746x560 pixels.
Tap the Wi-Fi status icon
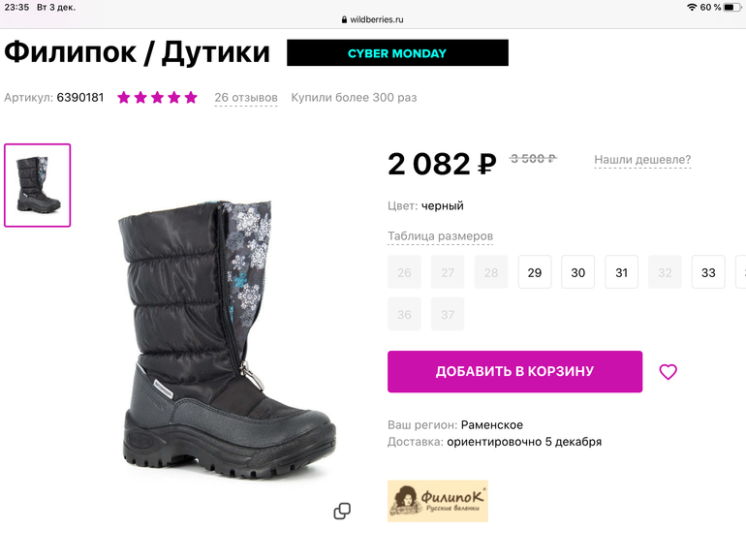pyautogui.click(x=692, y=7)
